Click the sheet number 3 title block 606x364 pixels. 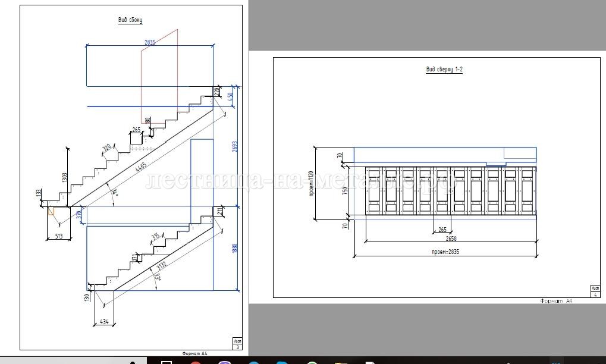click(x=237, y=344)
